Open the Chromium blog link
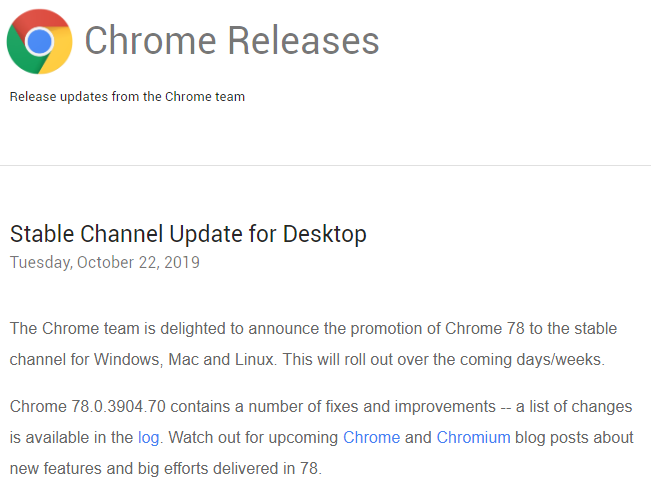 tap(473, 438)
